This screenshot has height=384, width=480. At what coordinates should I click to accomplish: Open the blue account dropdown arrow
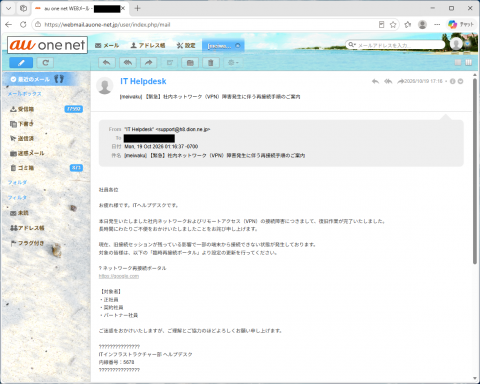(467, 44)
